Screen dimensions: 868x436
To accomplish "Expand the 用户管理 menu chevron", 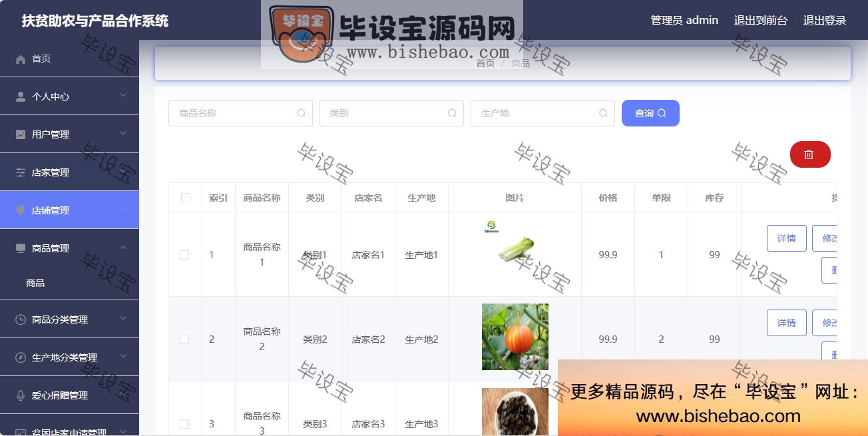I will 123,134.
